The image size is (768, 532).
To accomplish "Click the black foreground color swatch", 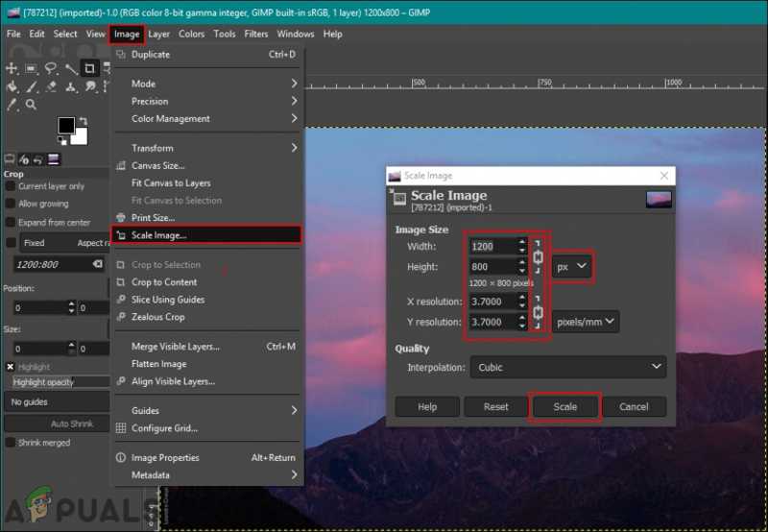I will coord(65,126).
